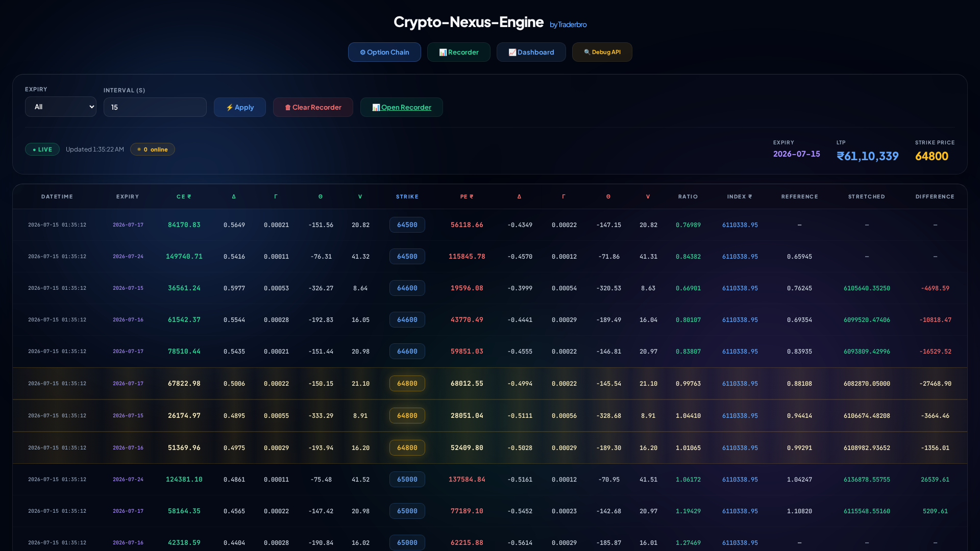
Task: Click strike 65000 with CE 58164.35
Action: click(x=407, y=511)
